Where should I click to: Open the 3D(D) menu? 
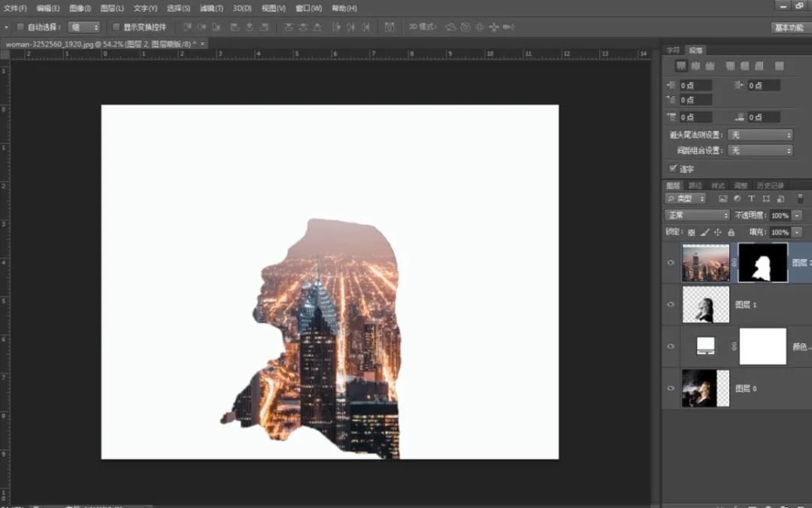coord(242,8)
